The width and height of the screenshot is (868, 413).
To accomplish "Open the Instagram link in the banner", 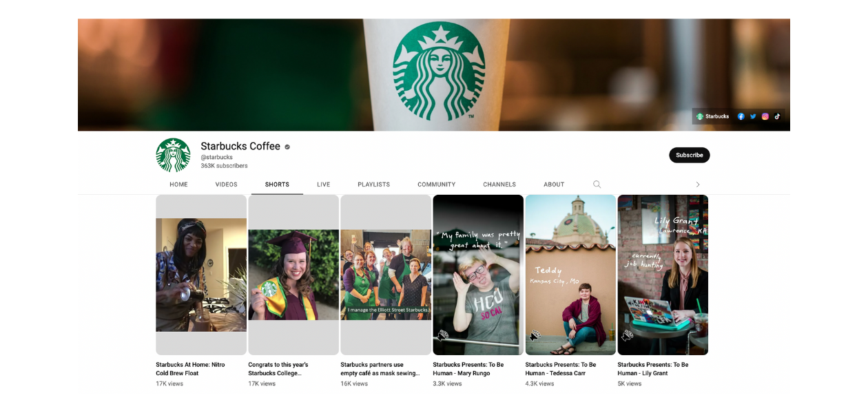I will [765, 116].
